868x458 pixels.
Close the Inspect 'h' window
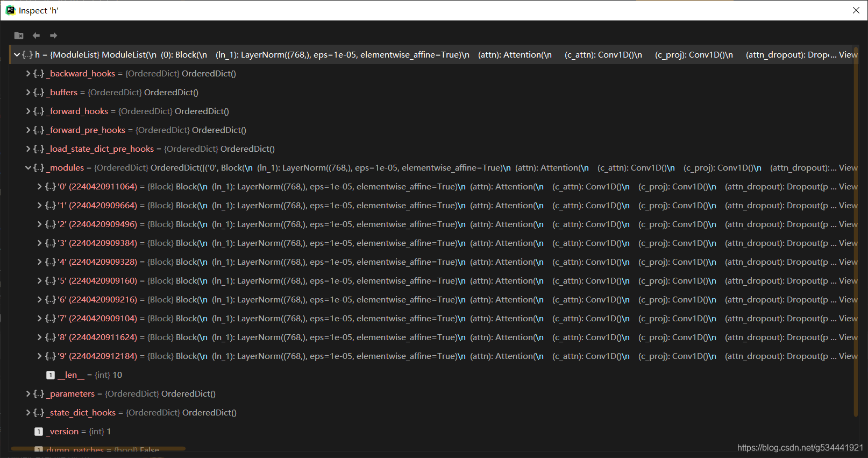tap(856, 10)
